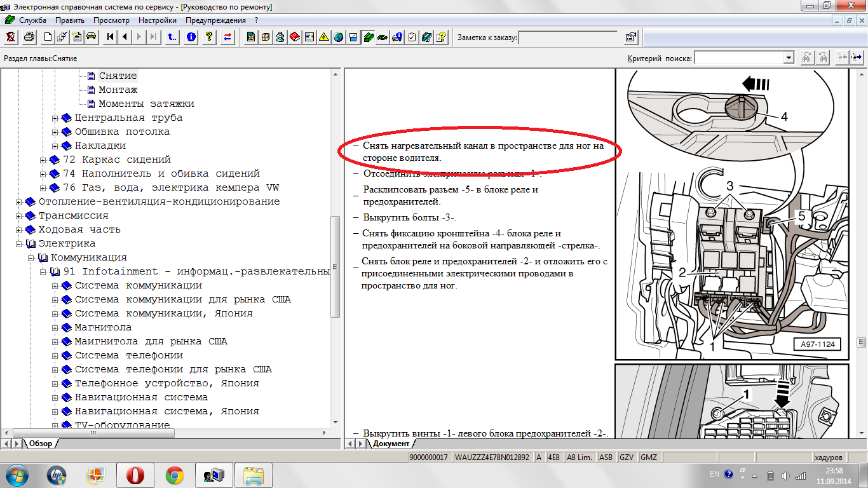Collapse the Электрика tree section
Screen dimensions: 868x488
[x=20, y=244]
